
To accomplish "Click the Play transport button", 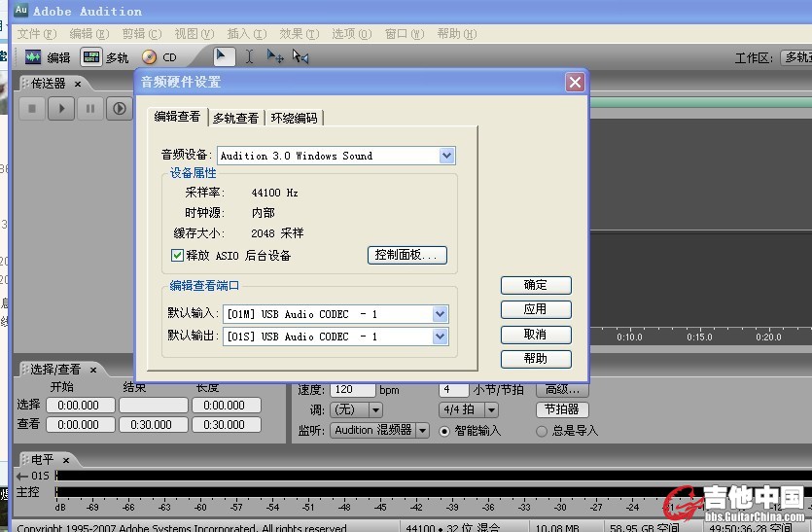I will [x=61, y=109].
